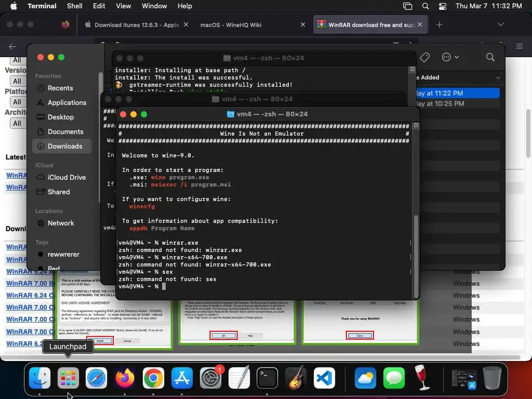Open the View menu
Viewport: 532px width, 399px height.
point(123,6)
